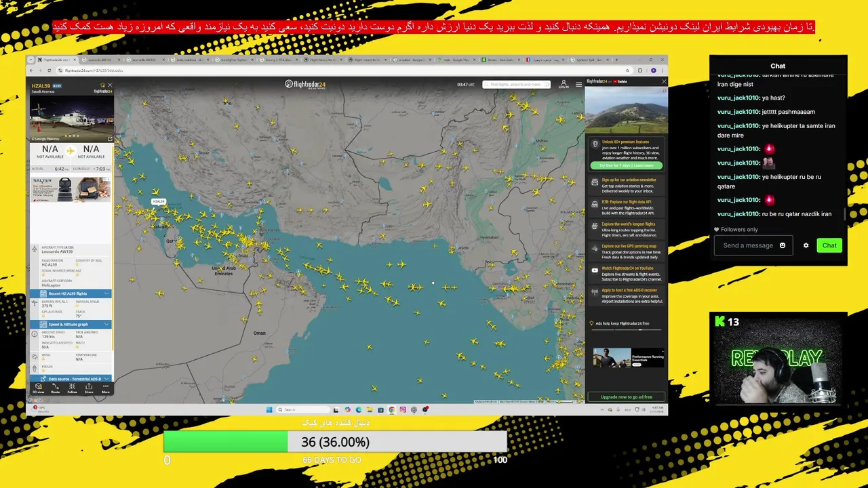Click the browser address bar URL

point(94,70)
